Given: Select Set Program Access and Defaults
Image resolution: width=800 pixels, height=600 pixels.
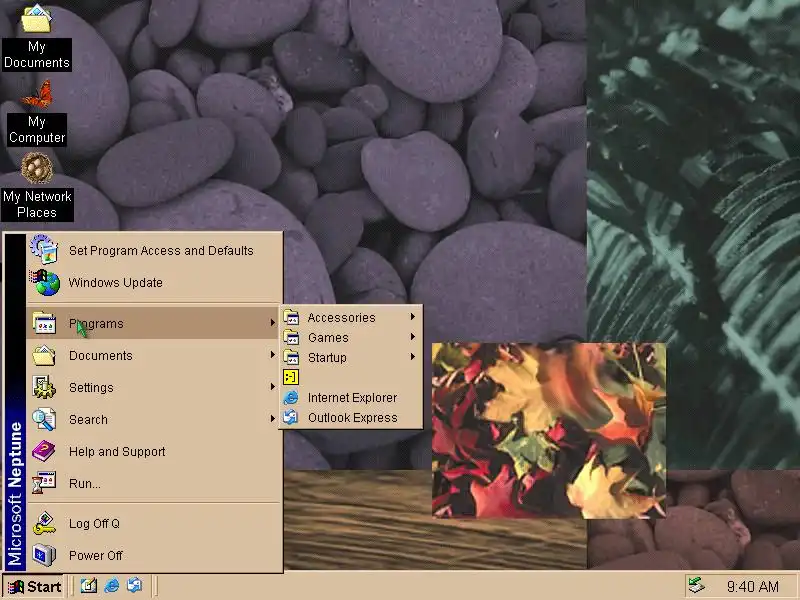Looking at the screenshot, I should point(154,250).
